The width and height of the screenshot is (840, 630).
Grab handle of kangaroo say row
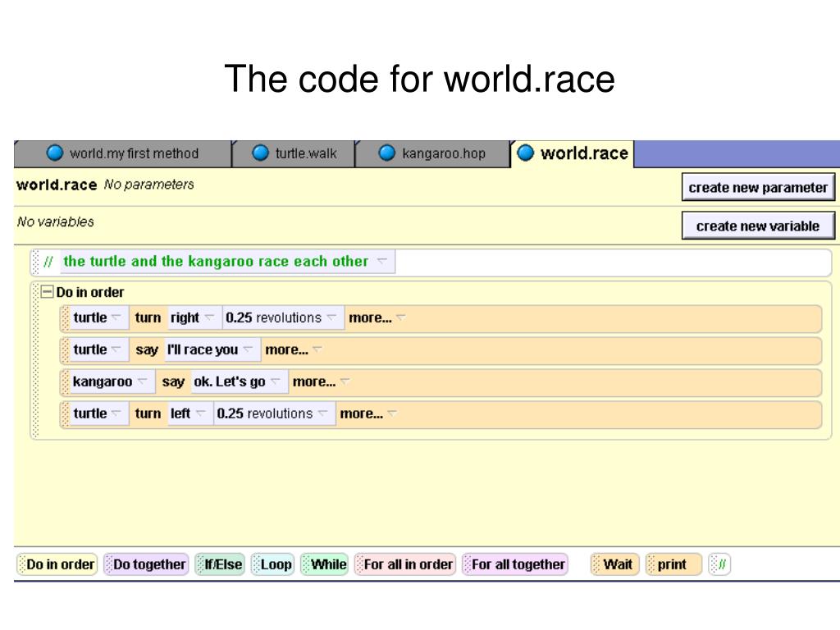point(66,382)
